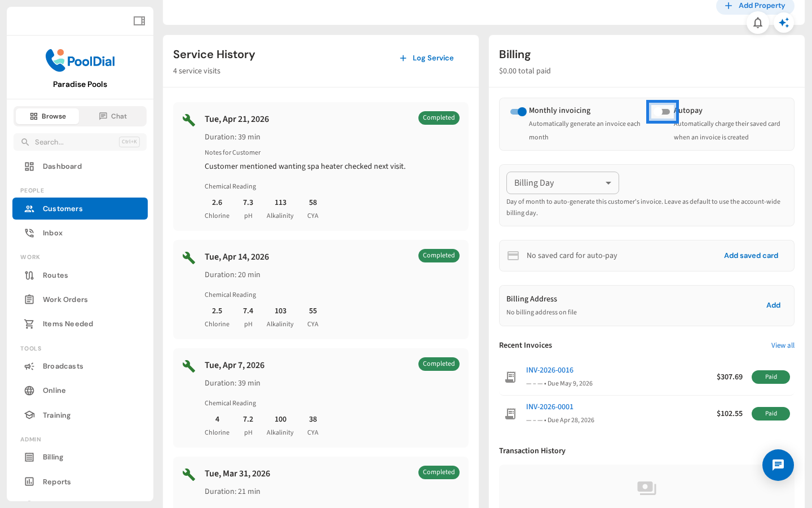Viewport: 812px width, 508px height.
Task: Open the notifications bell
Action: pyautogui.click(x=758, y=23)
